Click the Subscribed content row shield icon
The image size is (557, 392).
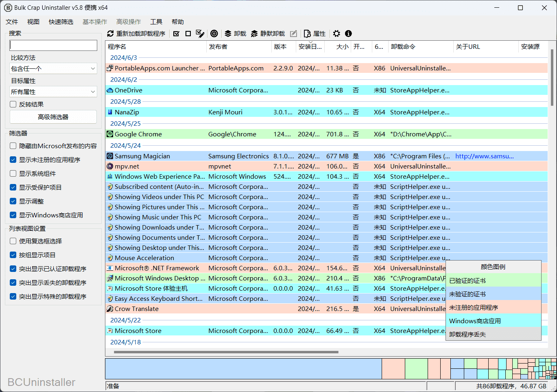coord(110,186)
